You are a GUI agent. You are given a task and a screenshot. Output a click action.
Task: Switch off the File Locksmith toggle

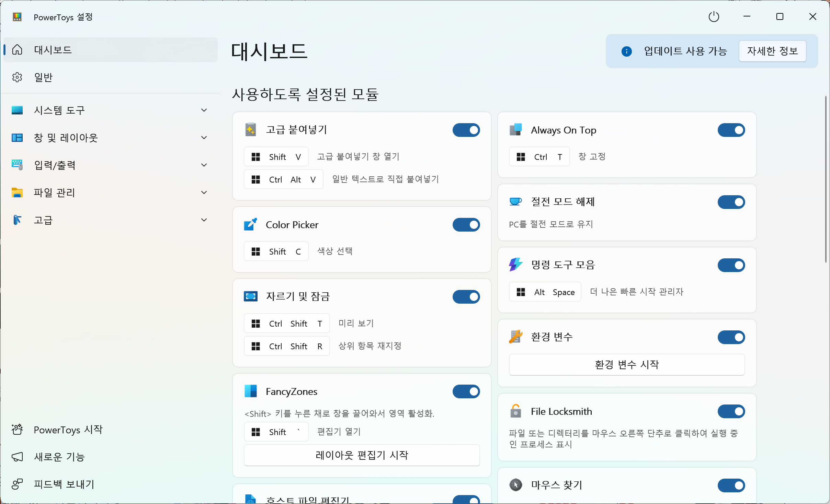click(731, 411)
